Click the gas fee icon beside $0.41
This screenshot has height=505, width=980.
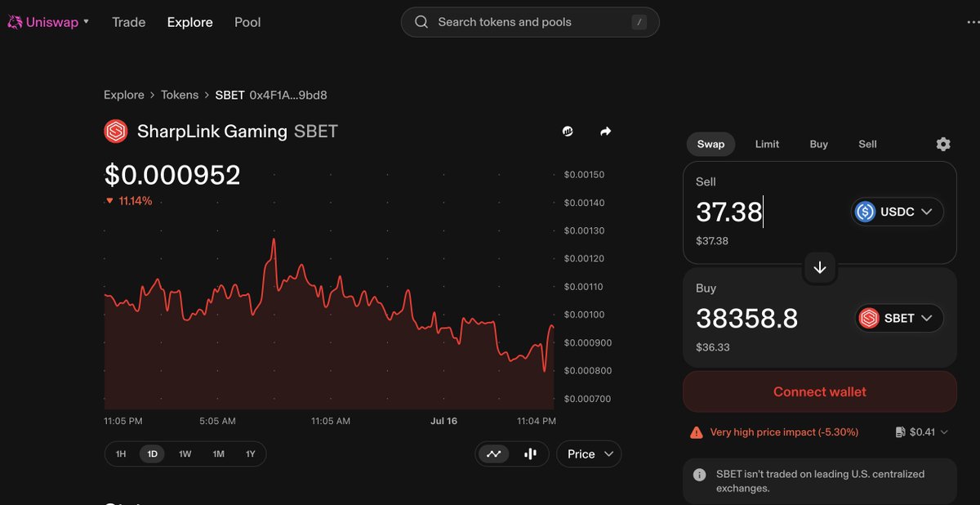point(899,432)
